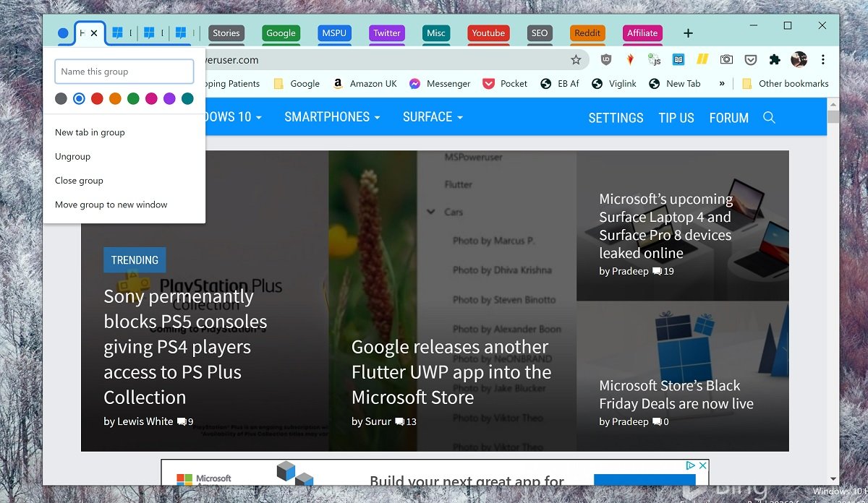
Task: Add a new tab with plus button
Action: (x=688, y=33)
